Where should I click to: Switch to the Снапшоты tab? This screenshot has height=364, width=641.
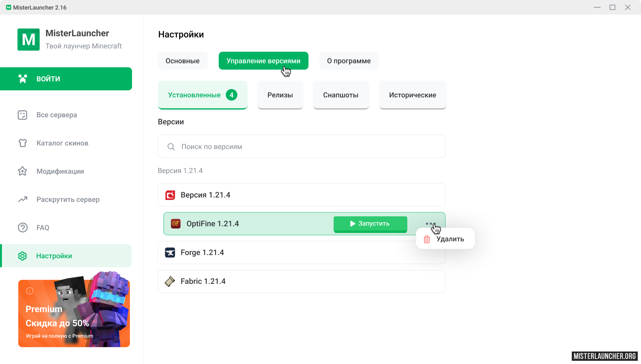(x=341, y=95)
